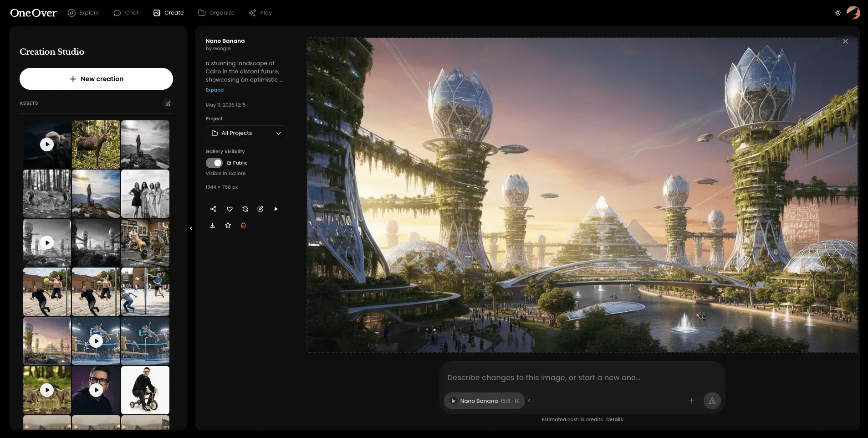
Task: Click the New creation button
Action: point(96,79)
